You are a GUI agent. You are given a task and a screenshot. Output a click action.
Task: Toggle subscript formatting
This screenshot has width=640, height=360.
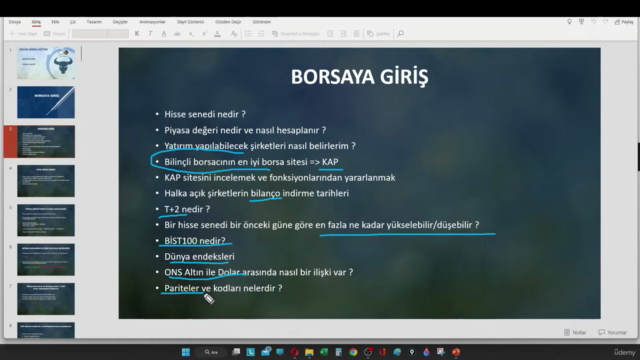(191, 34)
